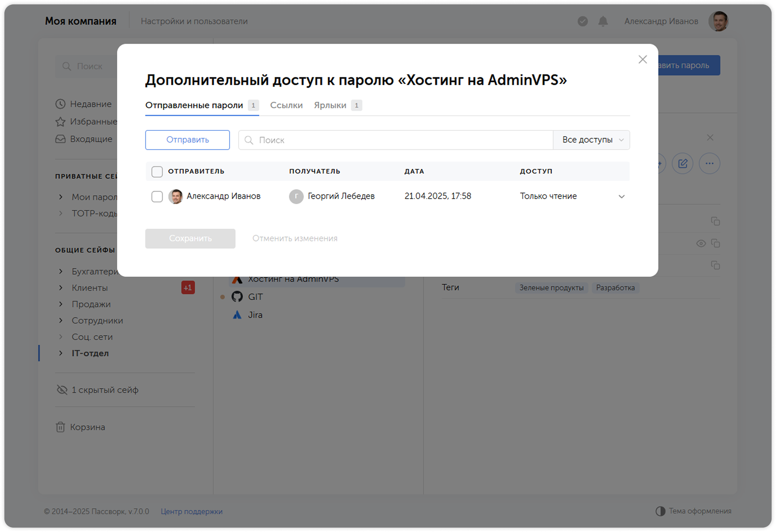Expand the IT-отдел safe
The width and height of the screenshot is (776, 532).
click(x=61, y=353)
